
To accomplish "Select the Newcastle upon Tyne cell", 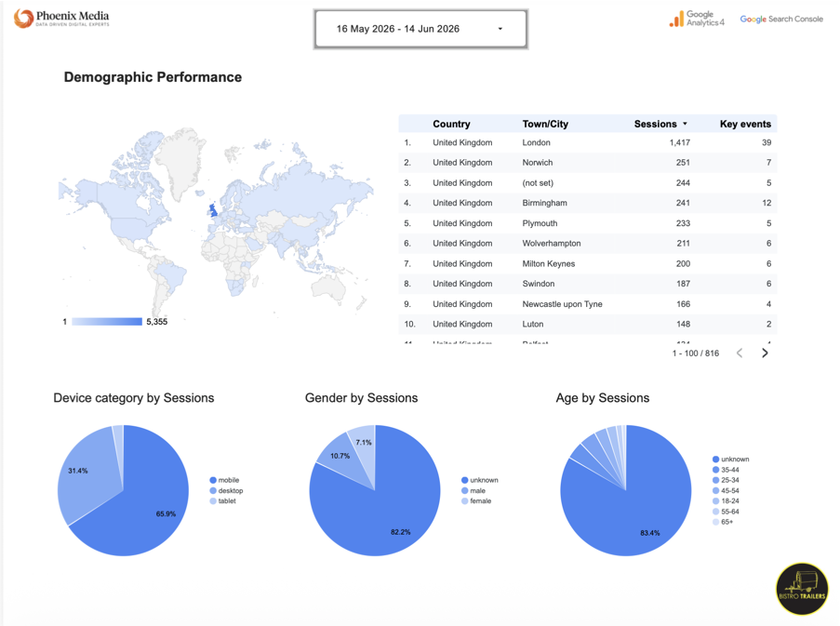I will coord(562,303).
